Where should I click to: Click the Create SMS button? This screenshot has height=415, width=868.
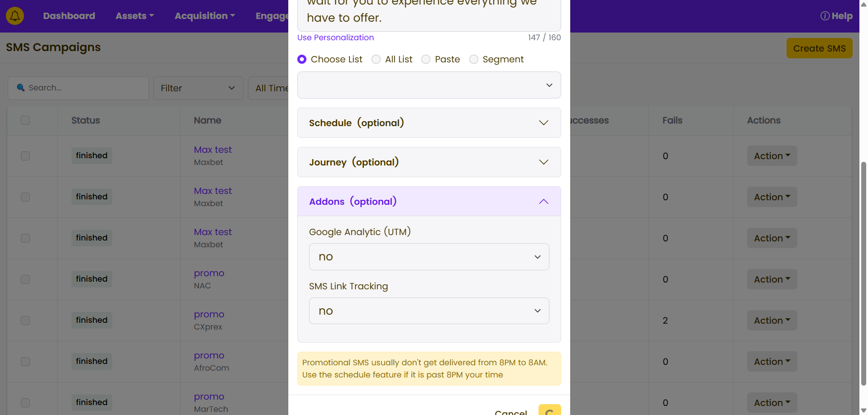[x=819, y=48]
